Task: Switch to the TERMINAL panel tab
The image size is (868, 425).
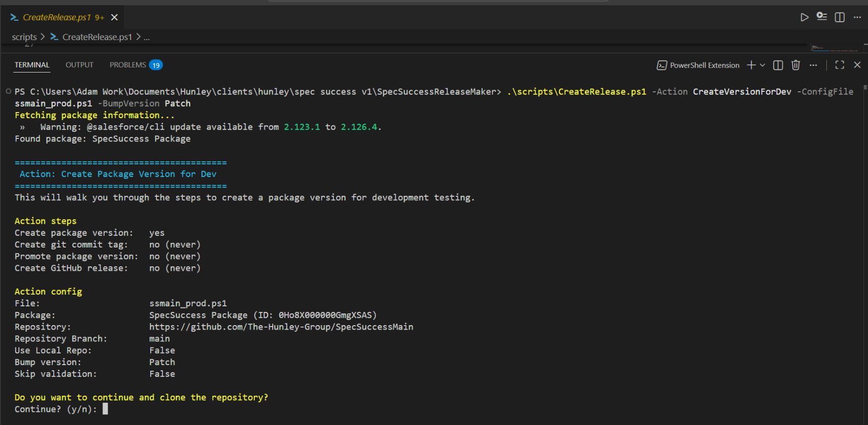Action: [x=32, y=65]
